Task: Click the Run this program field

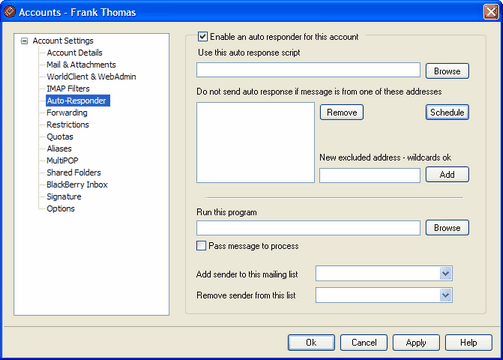Action: tap(308, 228)
